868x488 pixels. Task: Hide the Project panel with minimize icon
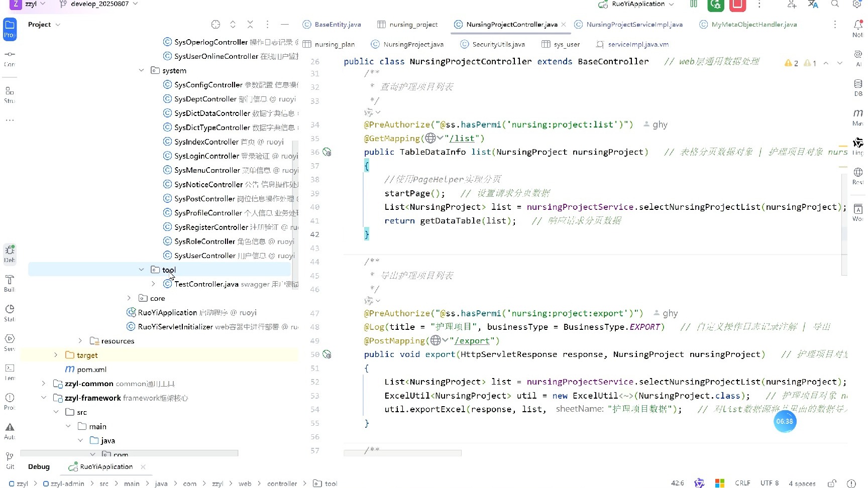pos(285,24)
